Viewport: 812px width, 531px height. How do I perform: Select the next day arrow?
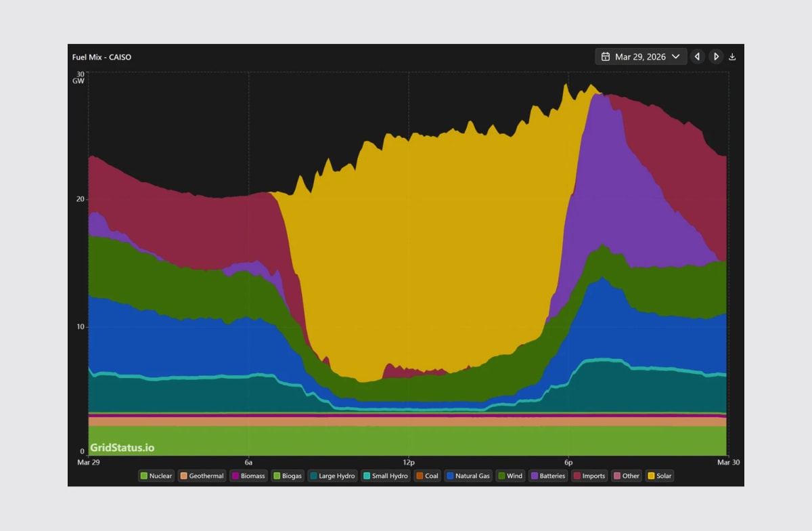[716, 56]
